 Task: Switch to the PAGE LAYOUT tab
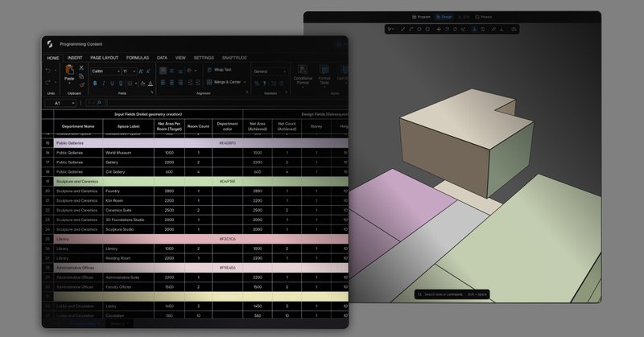pyautogui.click(x=105, y=58)
